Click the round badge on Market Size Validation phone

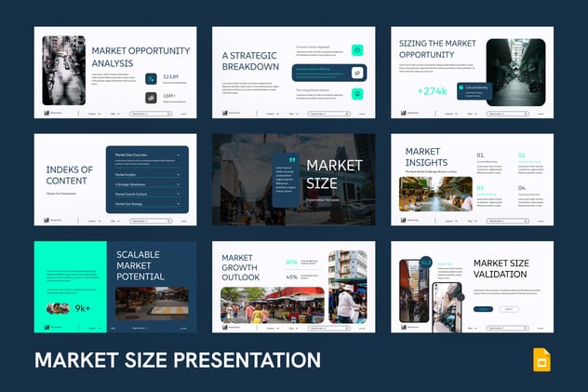tap(425, 263)
